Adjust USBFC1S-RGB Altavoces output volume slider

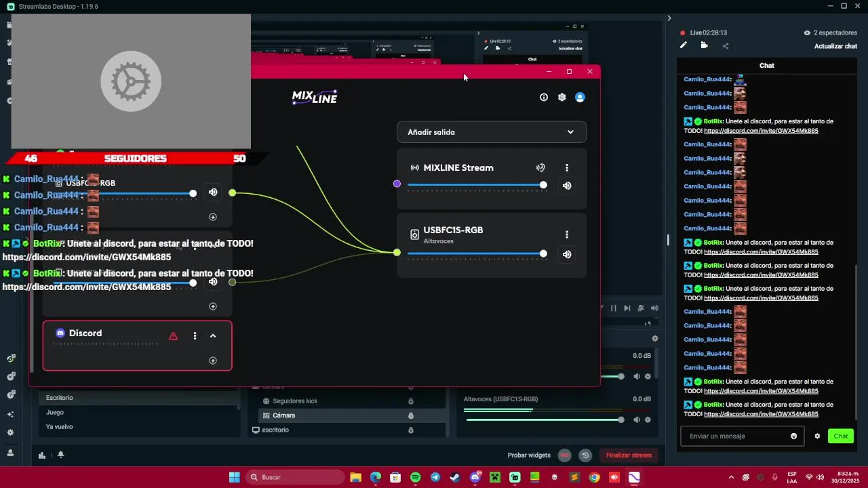[x=475, y=253]
